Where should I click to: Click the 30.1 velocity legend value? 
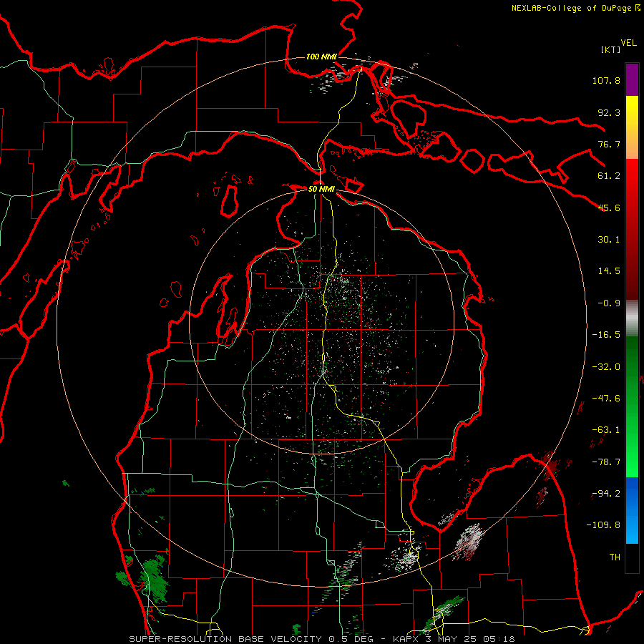609,240
